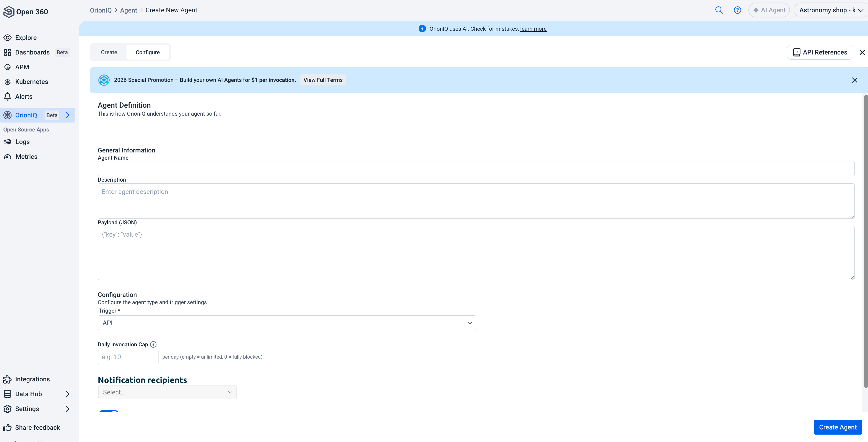Open Logs under Open Source Apps
The height and width of the screenshot is (442, 868).
coord(22,142)
